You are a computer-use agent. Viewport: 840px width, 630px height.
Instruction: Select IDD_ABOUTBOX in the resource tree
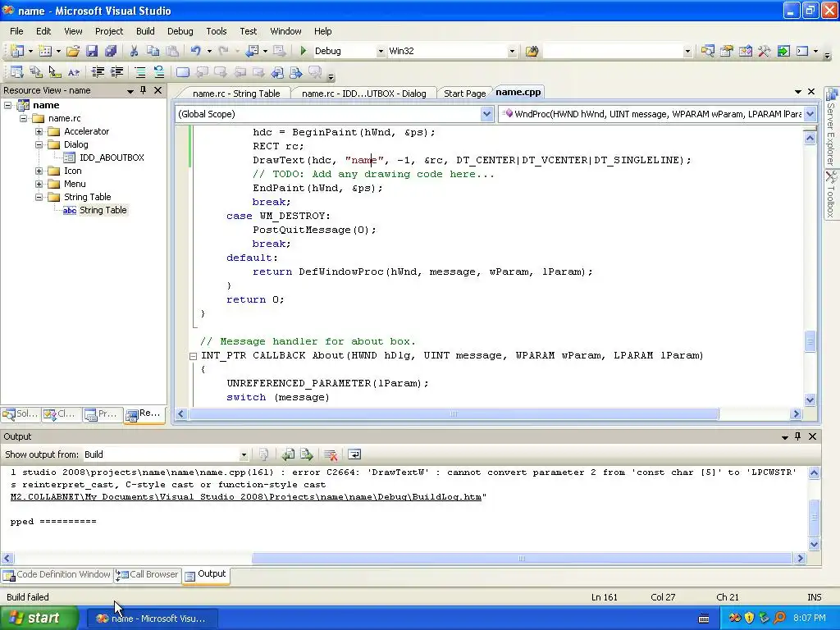coord(112,157)
